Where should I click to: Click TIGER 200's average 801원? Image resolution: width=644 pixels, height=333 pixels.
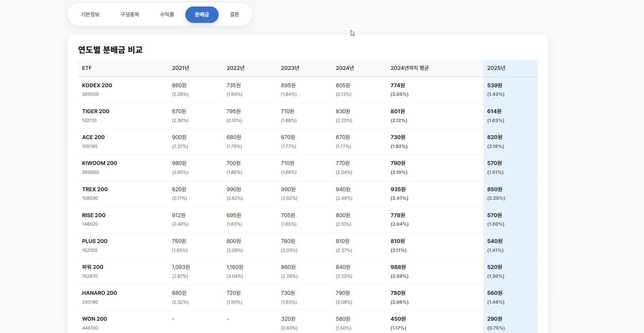pos(398,111)
